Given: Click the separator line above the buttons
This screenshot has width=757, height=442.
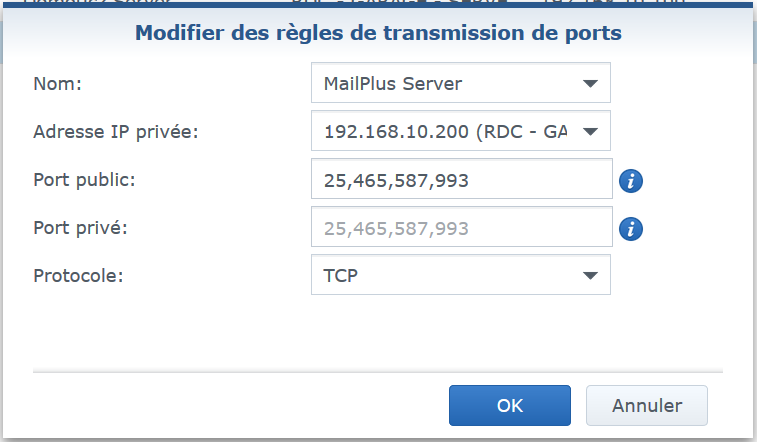Looking at the screenshot, I should tap(378, 371).
